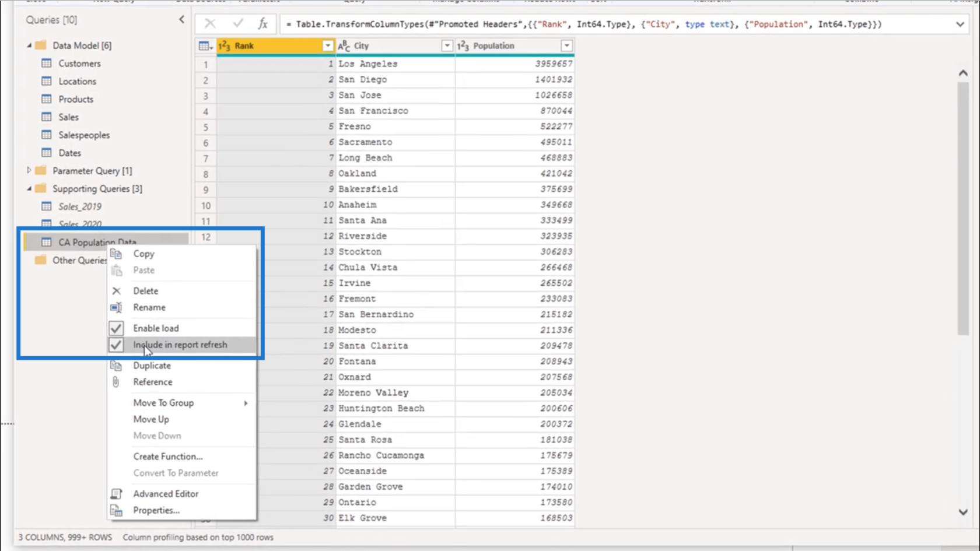Click the vertical scrollbar down arrow

[963, 512]
